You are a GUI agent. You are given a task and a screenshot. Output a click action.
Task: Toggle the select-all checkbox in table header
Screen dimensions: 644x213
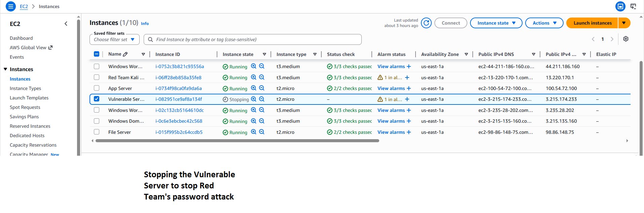pyautogui.click(x=97, y=54)
